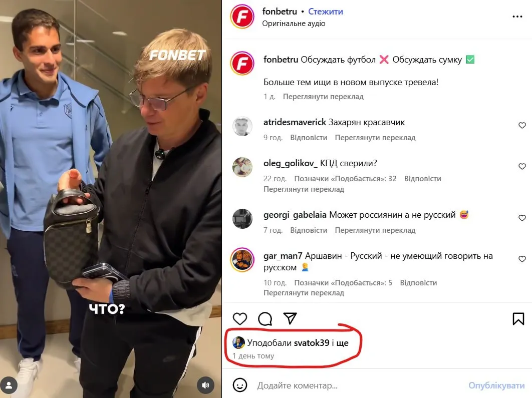This screenshot has height=398, width=532.
Task: Like georgi_gabelaia's comment heart
Action: [522, 218]
